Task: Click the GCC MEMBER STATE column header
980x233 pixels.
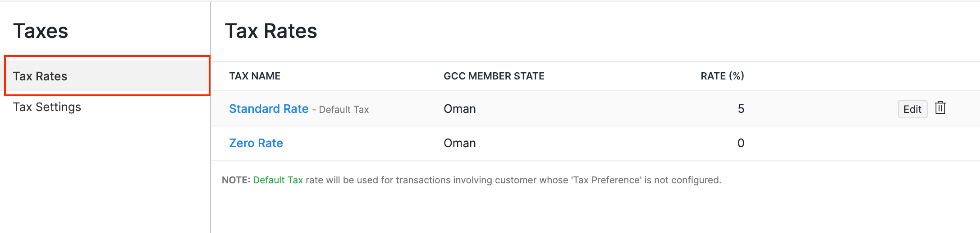Action: 494,76
